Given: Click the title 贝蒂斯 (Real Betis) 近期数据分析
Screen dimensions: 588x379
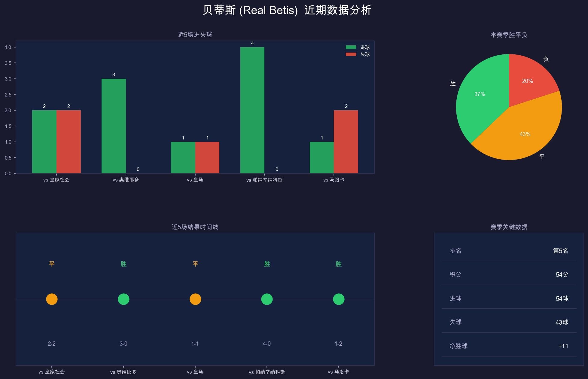Looking at the screenshot, I should (287, 10).
